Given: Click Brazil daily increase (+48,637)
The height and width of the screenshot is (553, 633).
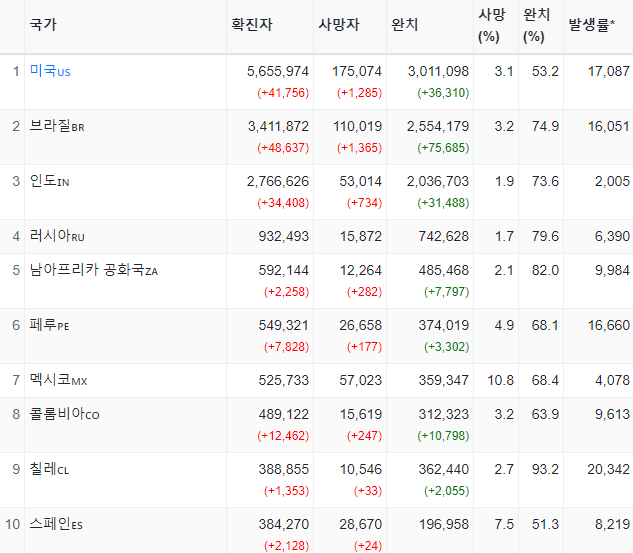Looking at the screenshot, I should point(283,148).
